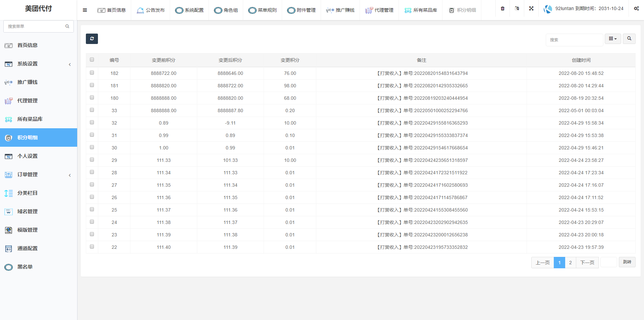
Task: Focus the page jump number input
Action: (608, 262)
